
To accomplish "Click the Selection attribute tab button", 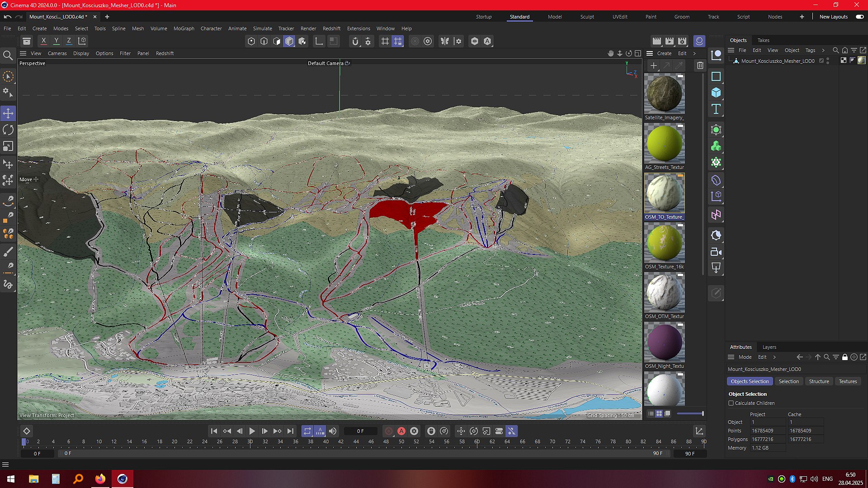I will click(x=788, y=381).
